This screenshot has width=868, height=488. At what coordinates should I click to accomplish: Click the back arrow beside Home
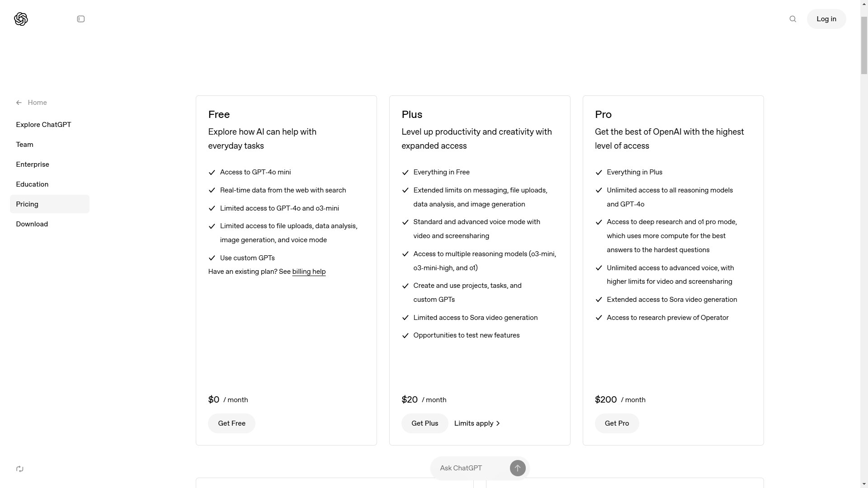coord(19,103)
